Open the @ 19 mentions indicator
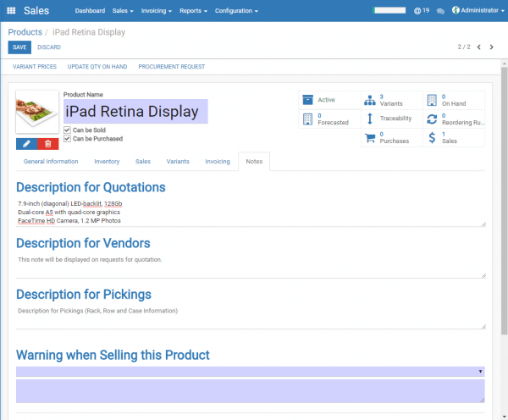 (x=422, y=11)
